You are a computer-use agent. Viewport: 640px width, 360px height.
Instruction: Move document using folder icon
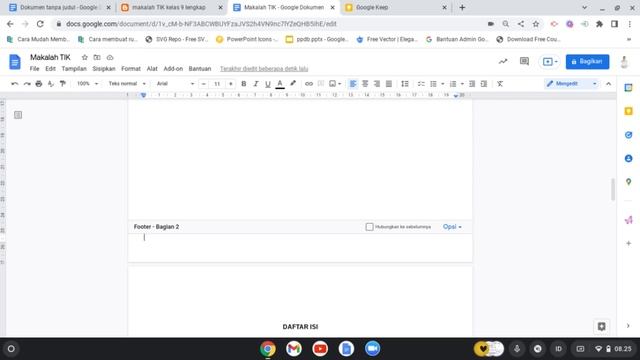97,58
